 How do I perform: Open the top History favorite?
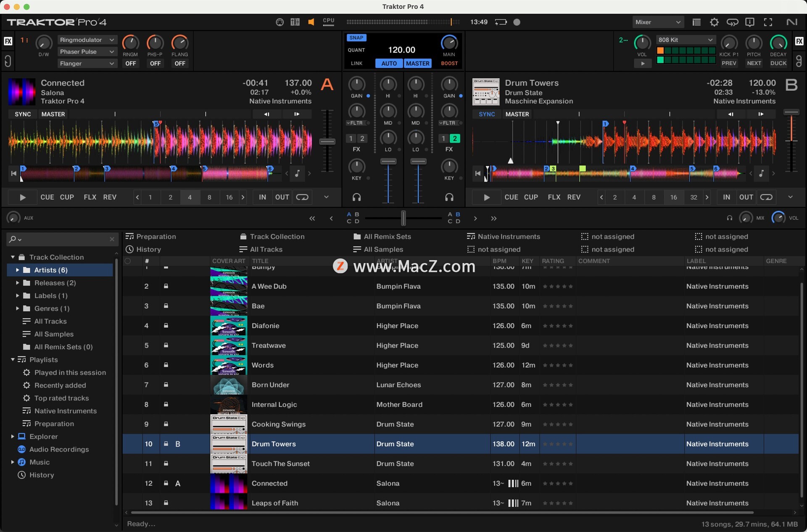[x=143, y=249]
